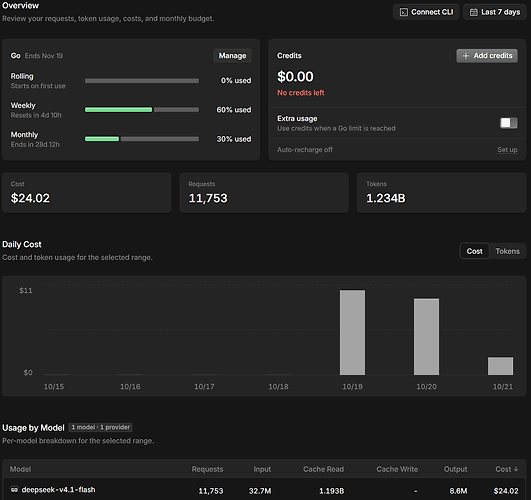Click the 0% used label
Image resolution: width=531 pixels, height=500 pixels.
pyautogui.click(x=236, y=81)
